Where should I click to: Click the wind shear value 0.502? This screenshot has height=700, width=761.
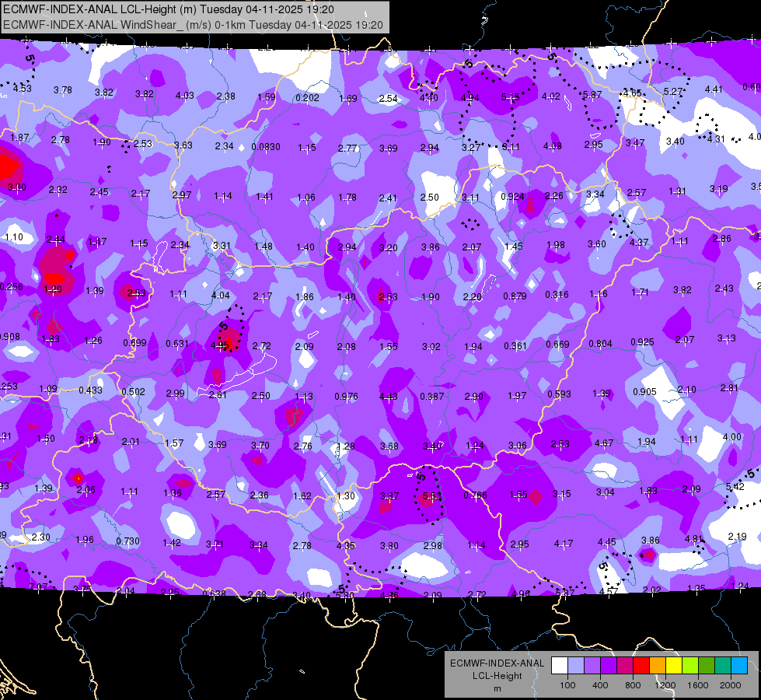tap(133, 391)
